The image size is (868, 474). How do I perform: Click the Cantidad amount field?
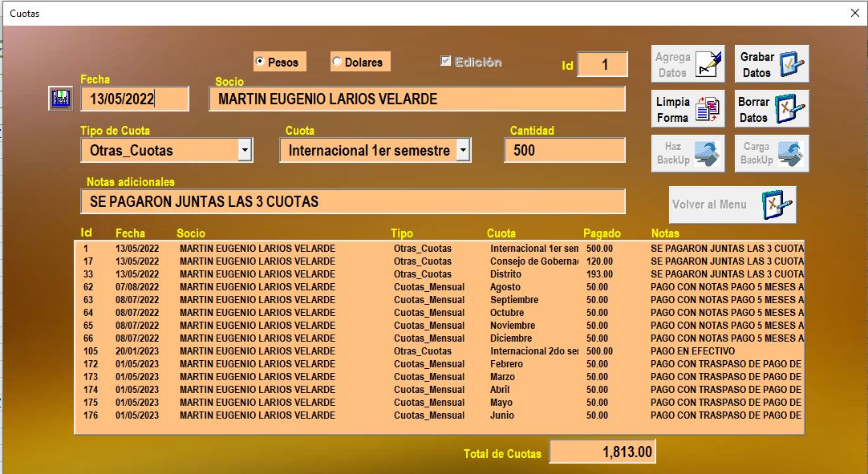point(564,150)
